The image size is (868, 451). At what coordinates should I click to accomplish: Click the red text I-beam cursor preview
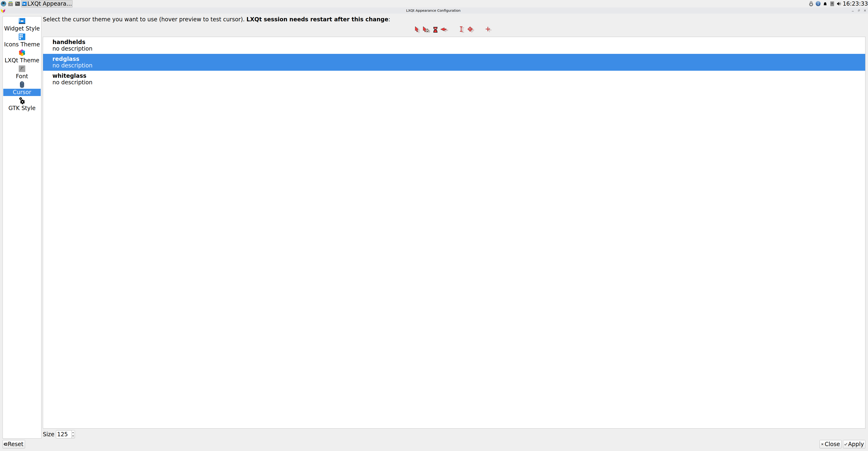tap(461, 29)
